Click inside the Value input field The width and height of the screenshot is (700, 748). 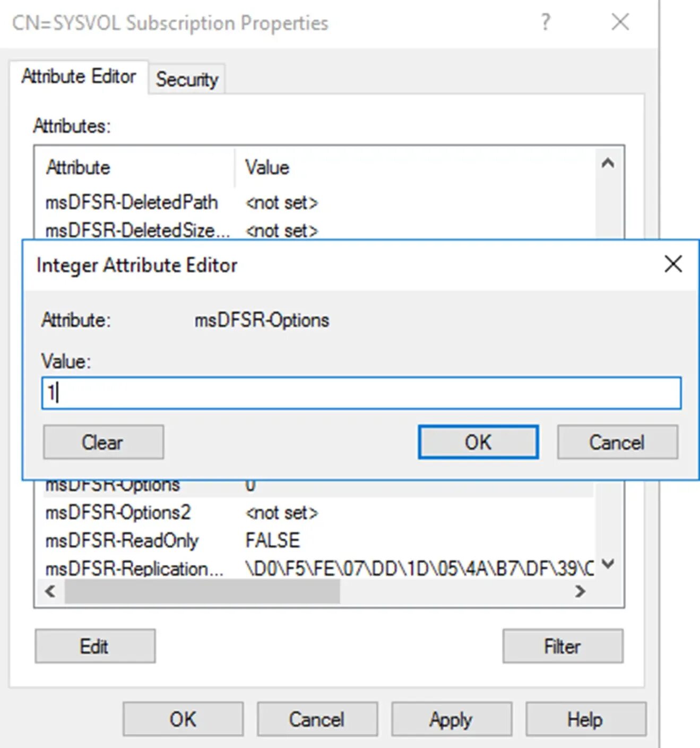click(361, 393)
